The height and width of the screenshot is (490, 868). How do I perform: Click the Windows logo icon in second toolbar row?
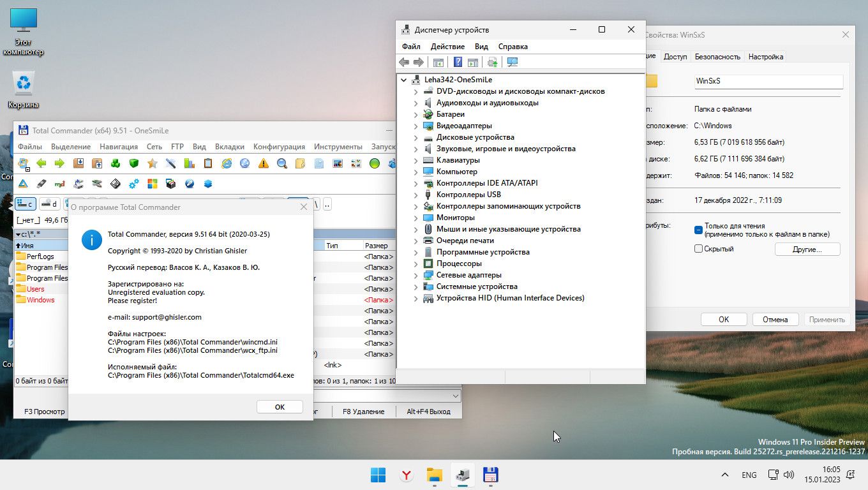coord(152,184)
